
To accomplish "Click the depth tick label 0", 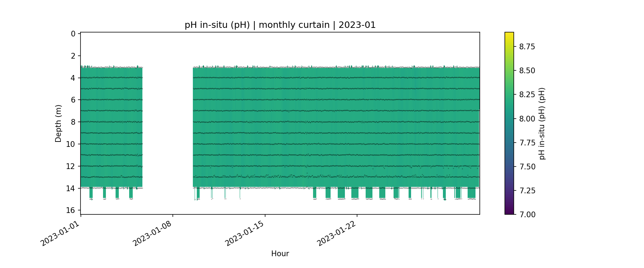I will (x=73, y=34).
